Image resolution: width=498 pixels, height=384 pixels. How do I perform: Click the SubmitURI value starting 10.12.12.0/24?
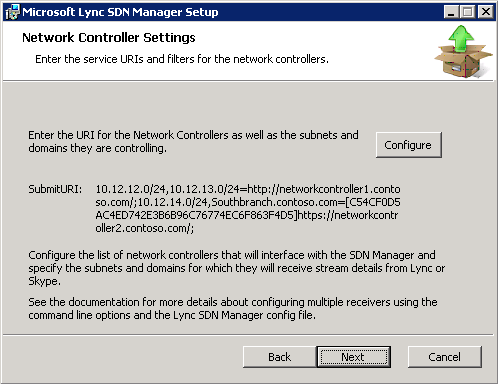point(248,209)
